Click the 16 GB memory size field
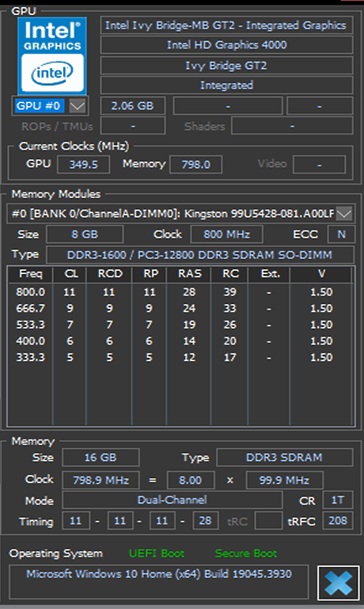The height and width of the screenshot is (609, 364). point(100,458)
